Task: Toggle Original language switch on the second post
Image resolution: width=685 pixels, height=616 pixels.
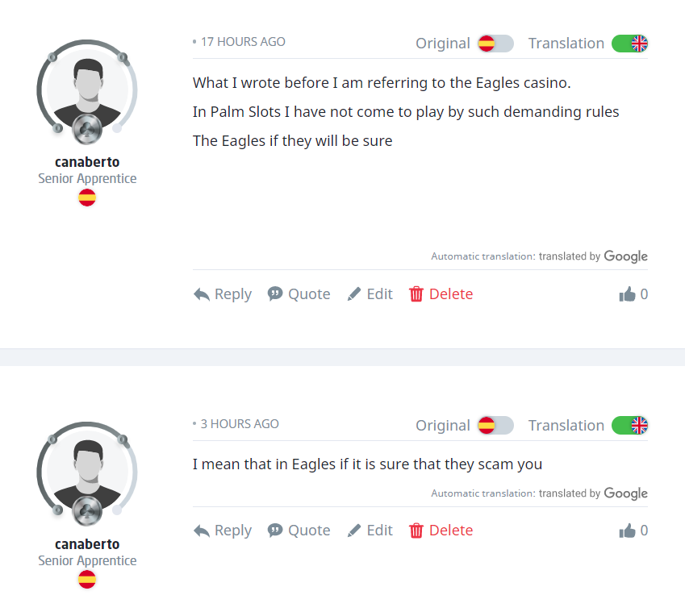Action: pos(495,426)
